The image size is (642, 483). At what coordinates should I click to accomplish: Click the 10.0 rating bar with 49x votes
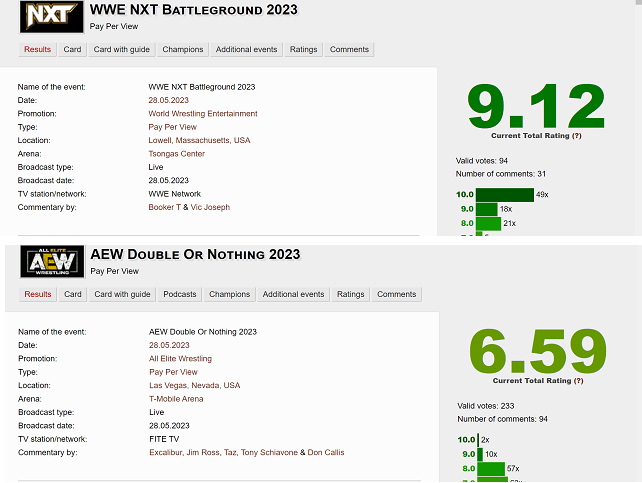click(504, 195)
